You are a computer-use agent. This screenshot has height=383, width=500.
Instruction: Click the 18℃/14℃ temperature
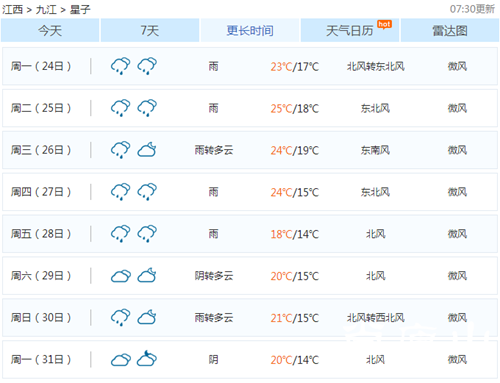(x=295, y=234)
